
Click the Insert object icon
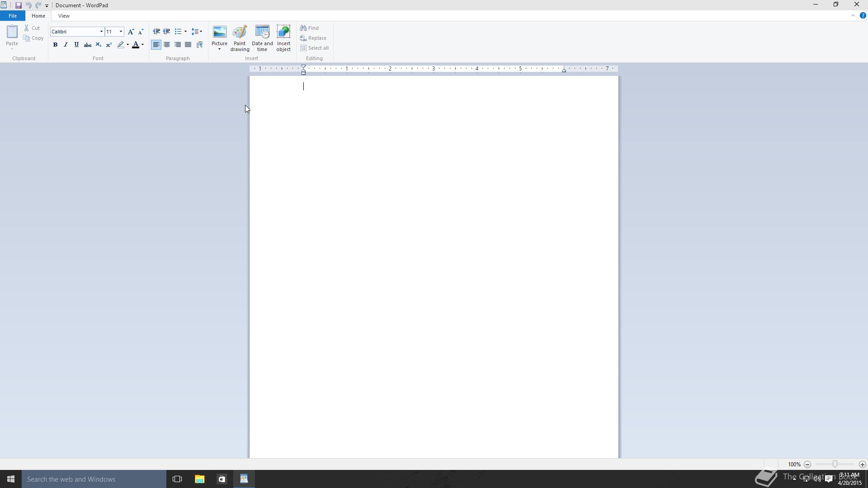[x=283, y=38]
